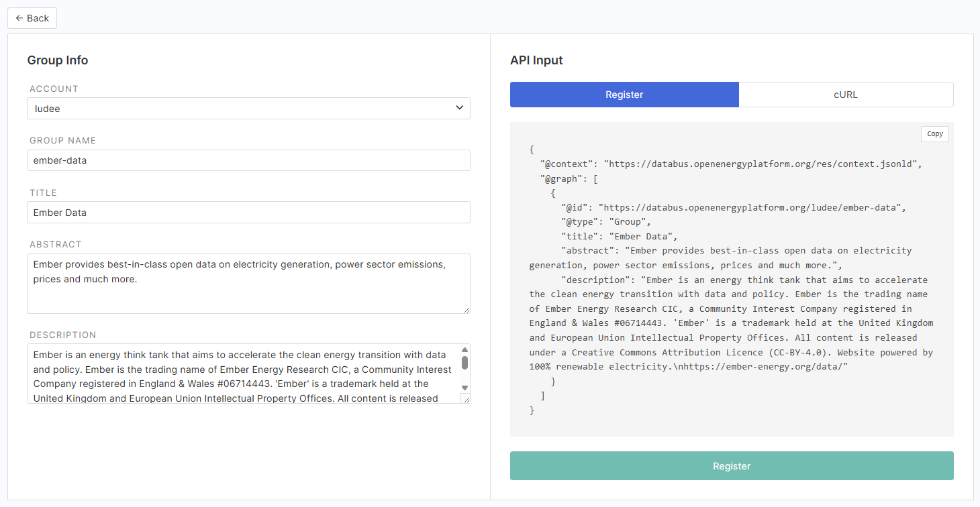Grab the Description textarea resize handle
Viewport: 980px width, 507px height.
pyautogui.click(x=465, y=398)
